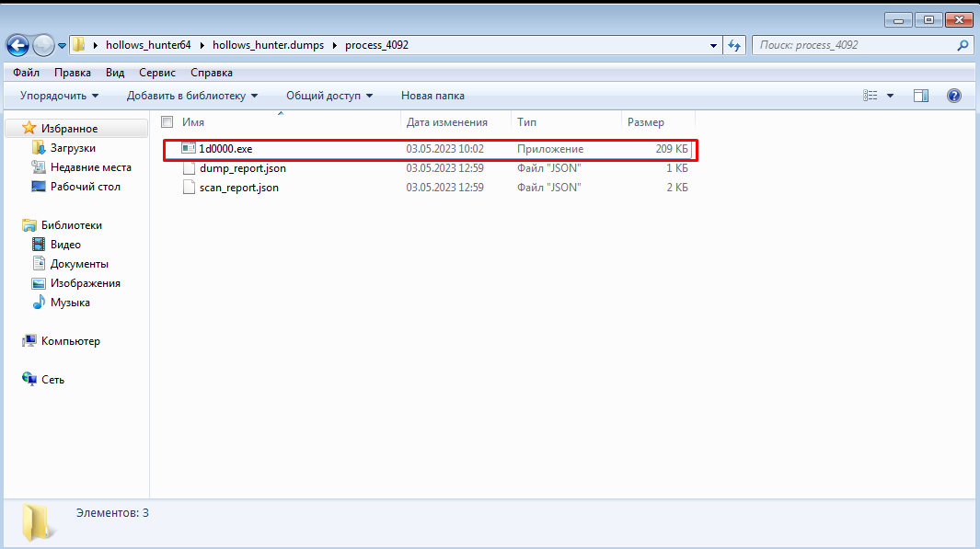Open the Файл menu
This screenshot has width=980, height=549.
click(27, 73)
